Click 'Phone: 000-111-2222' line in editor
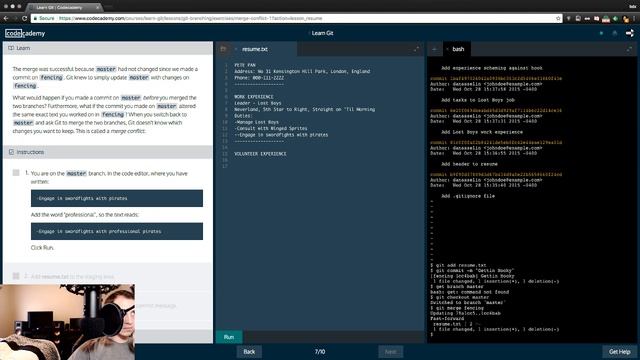Viewport: 640px width, 360px height. (x=259, y=78)
